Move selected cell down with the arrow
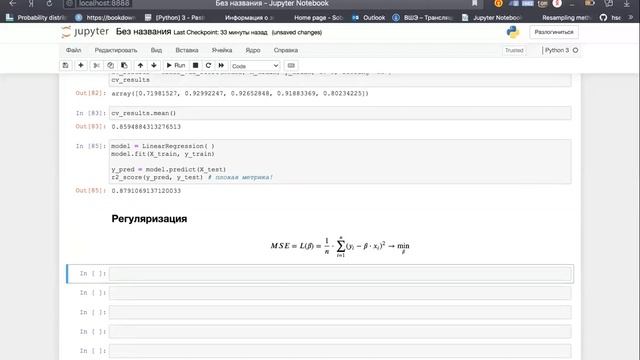Viewport: 640px width, 360px height. point(154,65)
